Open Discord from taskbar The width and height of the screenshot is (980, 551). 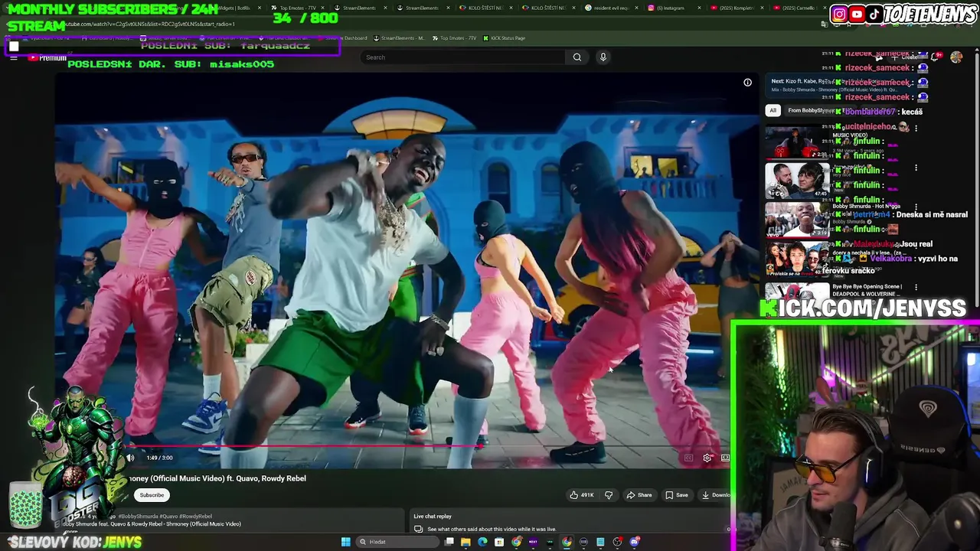click(x=634, y=542)
